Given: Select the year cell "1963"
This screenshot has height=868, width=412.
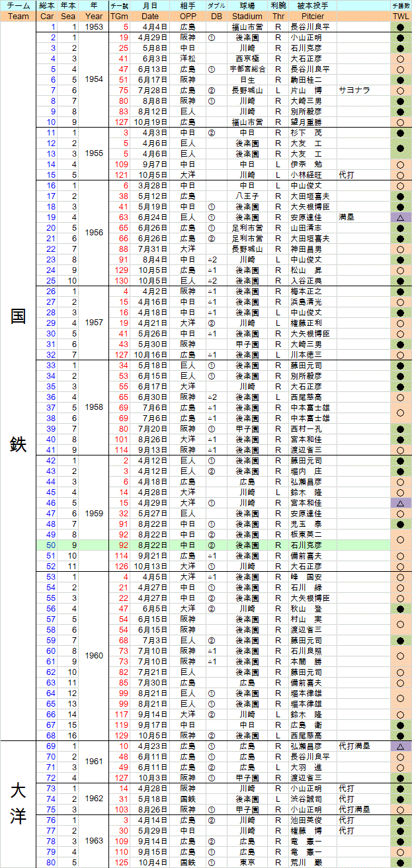Looking at the screenshot, I should tap(94, 841).
